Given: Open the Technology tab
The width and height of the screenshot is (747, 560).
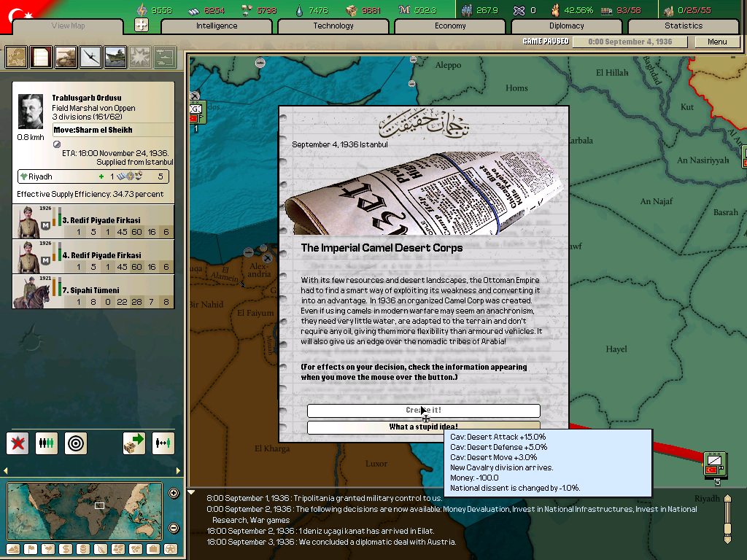Looking at the screenshot, I should point(333,26).
